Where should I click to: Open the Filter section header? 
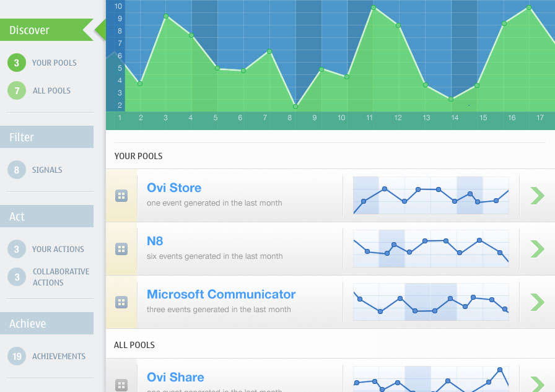coord(46,137)
